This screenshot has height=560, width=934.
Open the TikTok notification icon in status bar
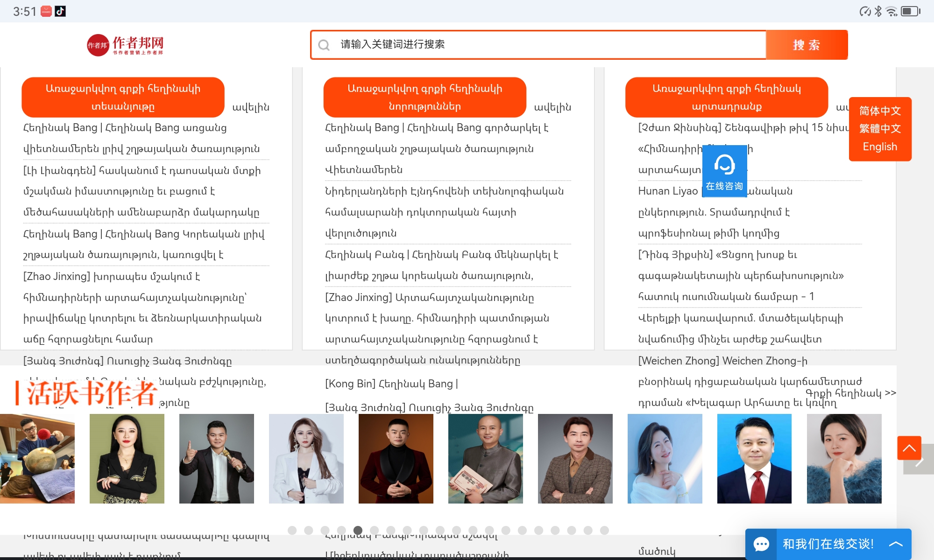[60, 11]
